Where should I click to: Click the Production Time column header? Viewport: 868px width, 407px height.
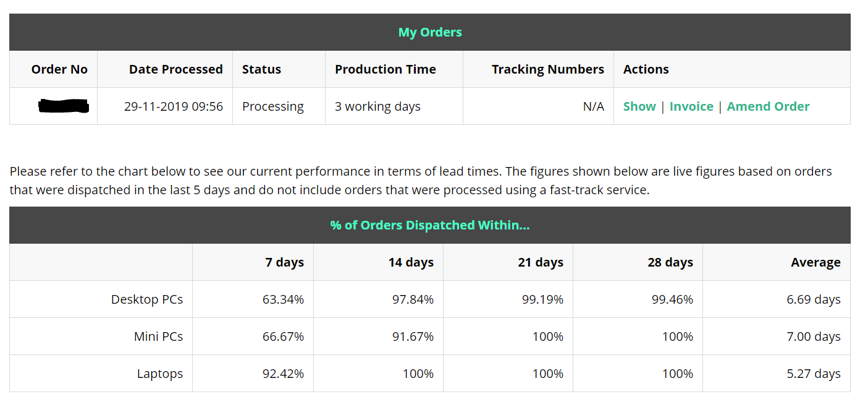[385, 69]
